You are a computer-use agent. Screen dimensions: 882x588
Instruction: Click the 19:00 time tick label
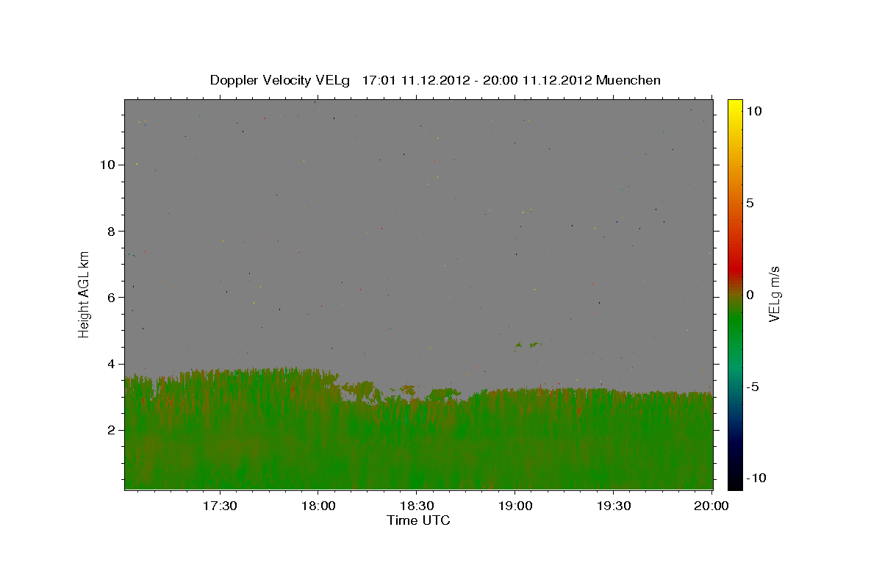pyautogui.click(x=514, y=506)
